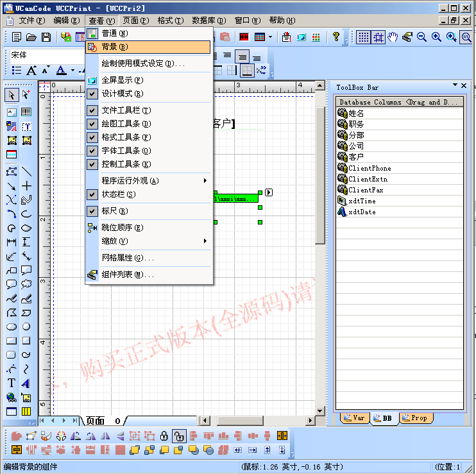
Task: Select the arrow pointer tool
Action: click(x=12, y=95)
